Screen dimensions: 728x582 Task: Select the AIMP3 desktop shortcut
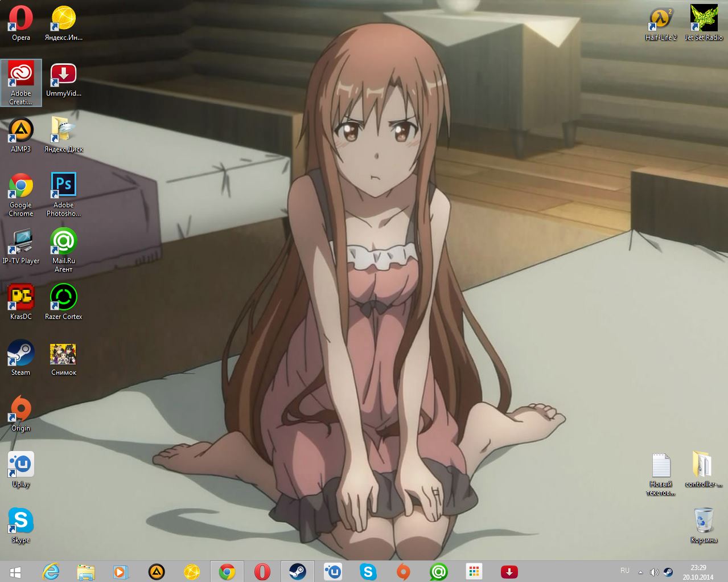point(21,134)
